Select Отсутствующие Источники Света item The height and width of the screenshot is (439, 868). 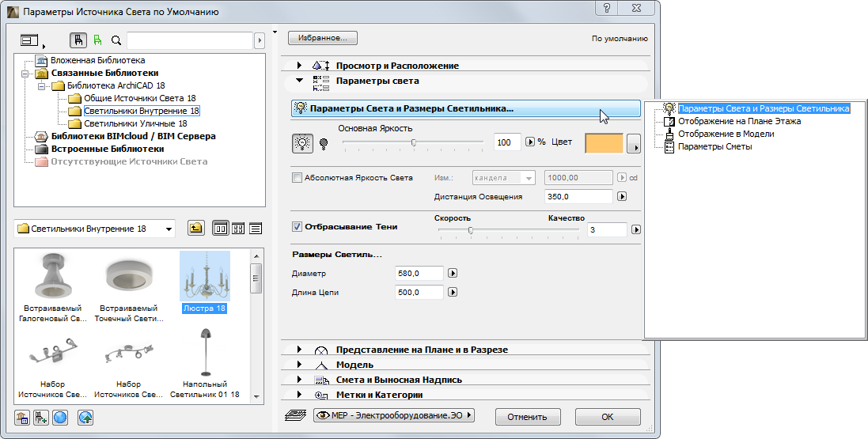point(129,161)
